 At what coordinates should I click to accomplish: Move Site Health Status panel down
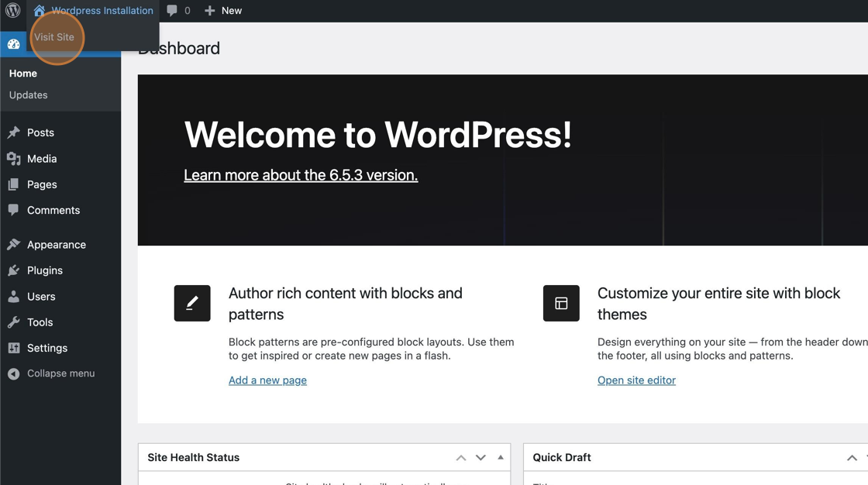click(480, 458)
